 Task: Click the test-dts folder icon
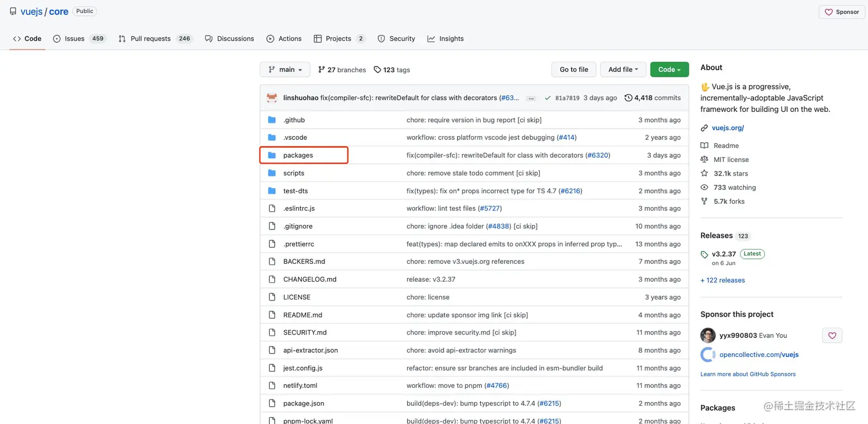point(272,191)
